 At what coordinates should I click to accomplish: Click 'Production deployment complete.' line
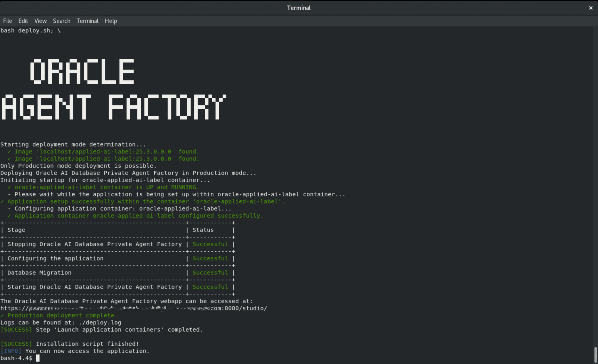62,315
